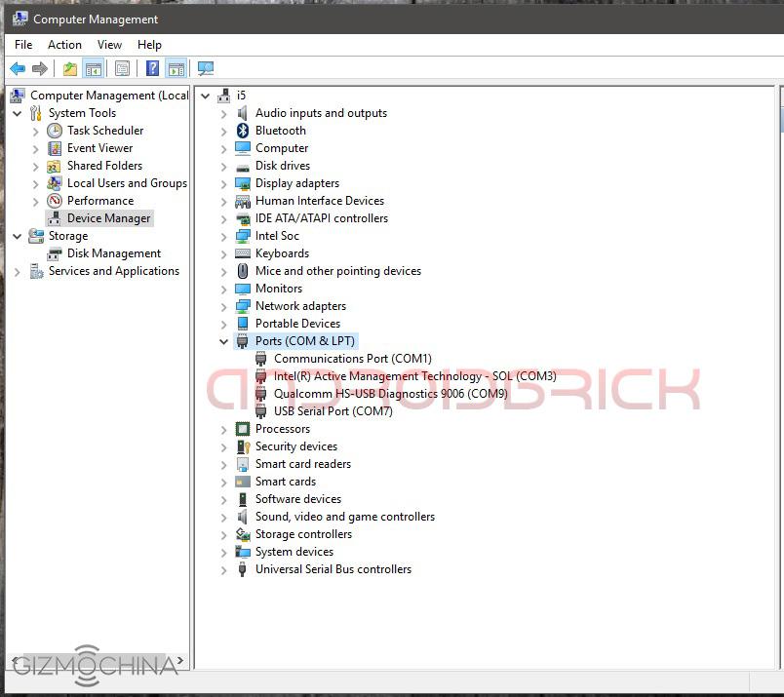
Task: Select Communications Port (COM1)
Action: 352,359
